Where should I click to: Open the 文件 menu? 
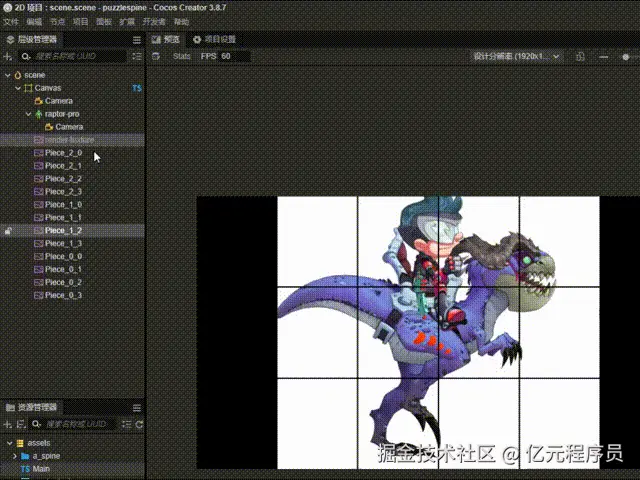pos(11,22)
